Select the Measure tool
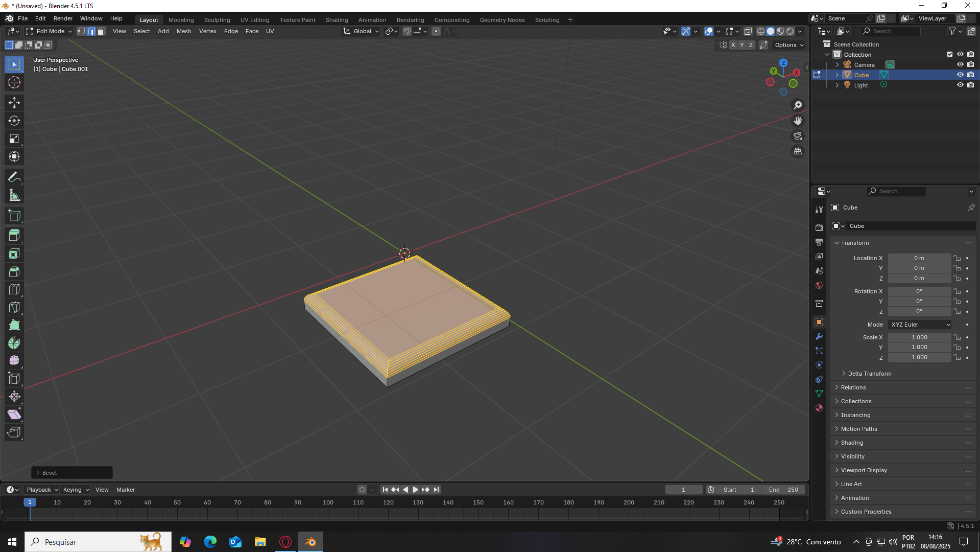This screenshot has height=552, width=980. (14, 195)
